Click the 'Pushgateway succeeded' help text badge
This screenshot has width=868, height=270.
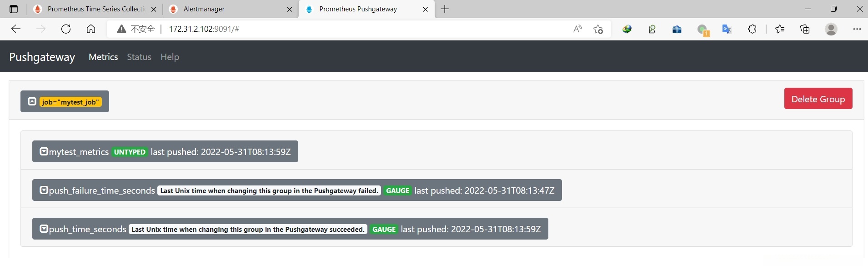click(x=248, y=229)
